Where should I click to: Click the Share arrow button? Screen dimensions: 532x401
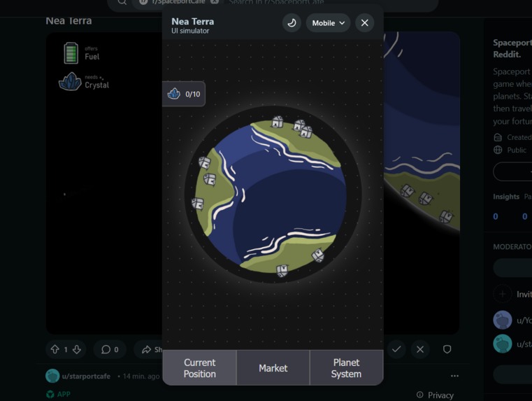click(x=150, y=349)
